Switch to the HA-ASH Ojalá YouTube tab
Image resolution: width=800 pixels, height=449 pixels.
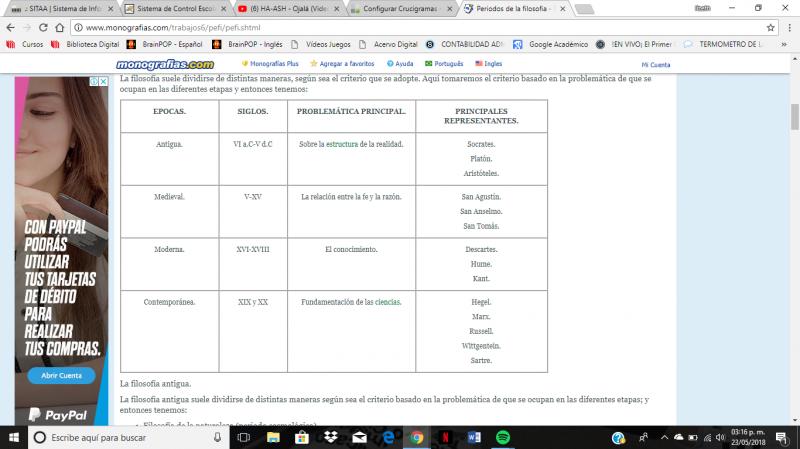pyautogui.click(x=289, y=9)
